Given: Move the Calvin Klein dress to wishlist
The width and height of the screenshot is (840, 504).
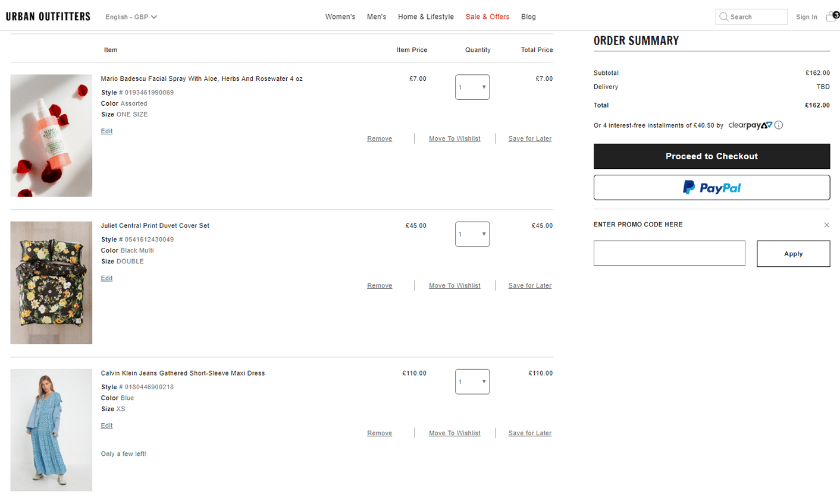Looking at the screenshot, I should click(455, 433).
